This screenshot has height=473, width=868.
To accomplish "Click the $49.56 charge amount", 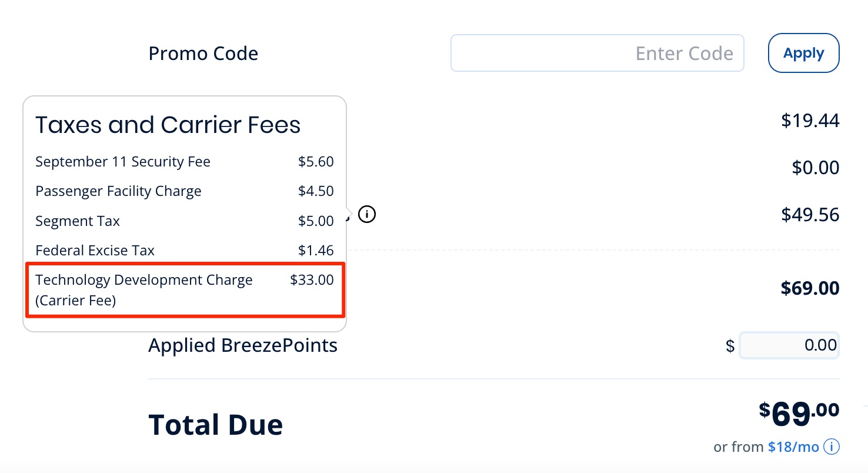I will [811, 215].
